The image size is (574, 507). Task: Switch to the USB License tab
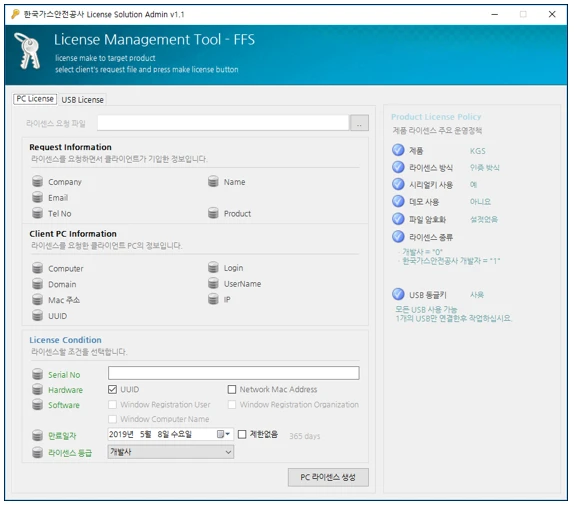click(83, 100)
